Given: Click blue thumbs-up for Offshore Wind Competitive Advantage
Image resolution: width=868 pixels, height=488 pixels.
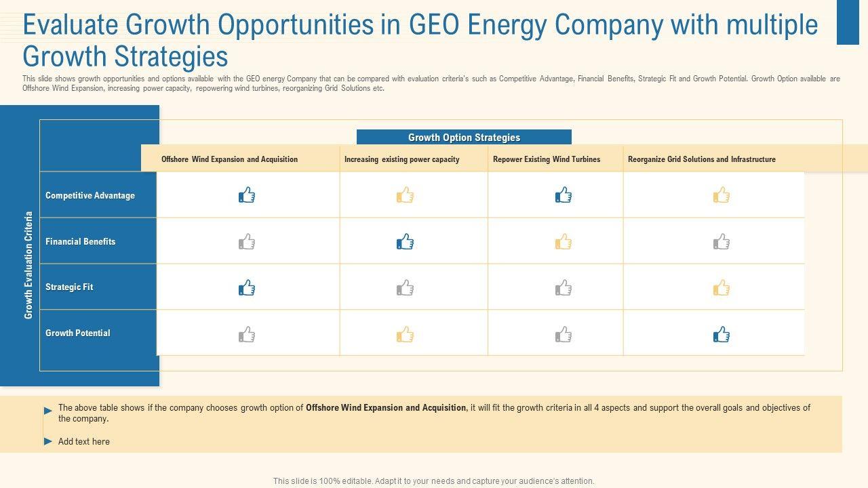Looking at the screenshot, I should point(247,195).
